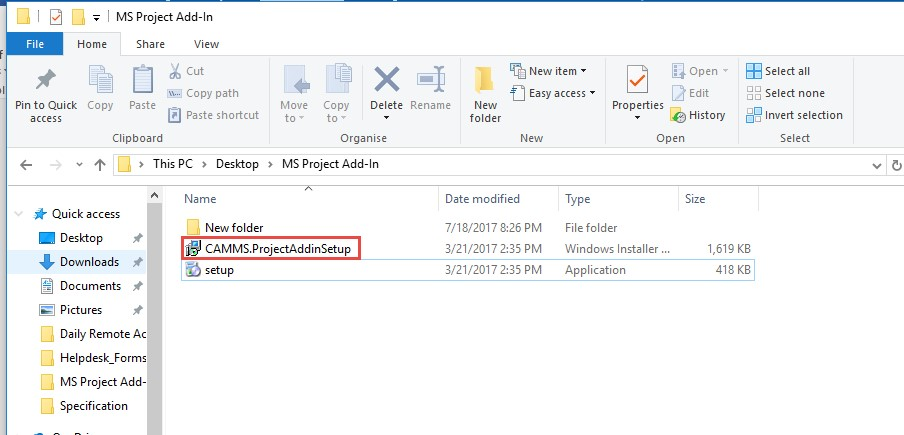Collapse the Quick access tree node
The image size is (904, 435).
point(18,214)
